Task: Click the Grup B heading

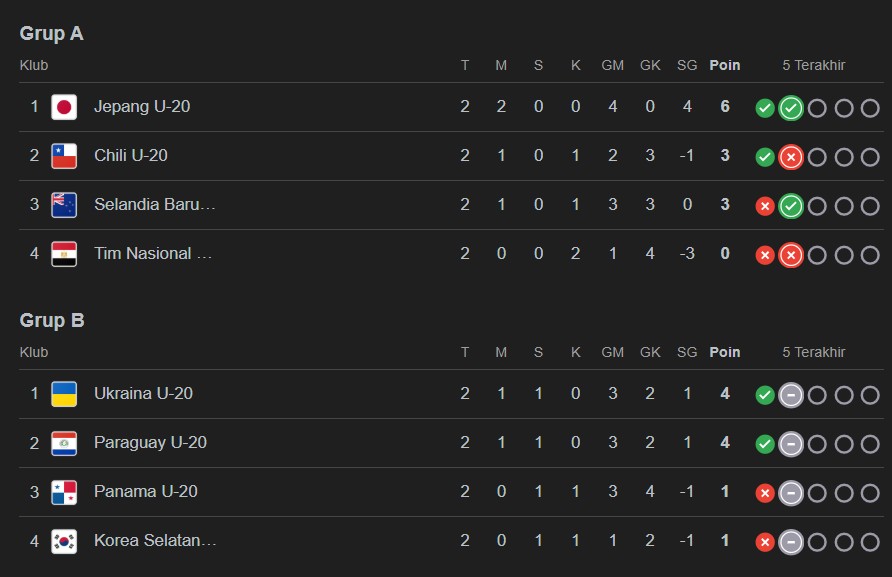Action: pyautogui.click(x=52, y=321)
